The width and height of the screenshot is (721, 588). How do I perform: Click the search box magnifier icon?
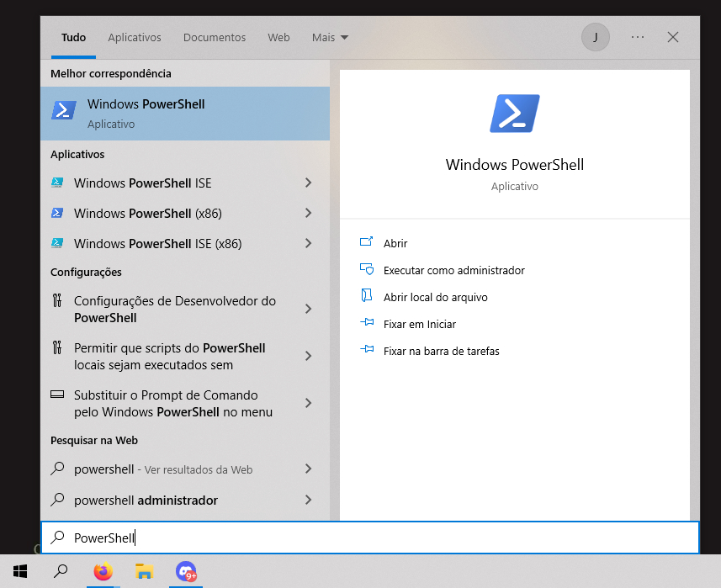(x=57, y=537)
